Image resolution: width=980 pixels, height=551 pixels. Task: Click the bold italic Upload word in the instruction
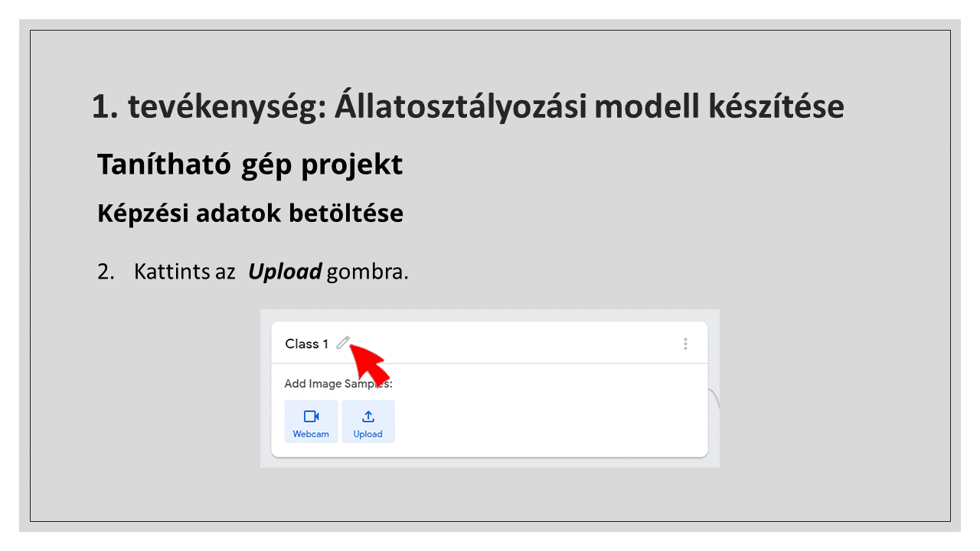click(x=284, y=272)
